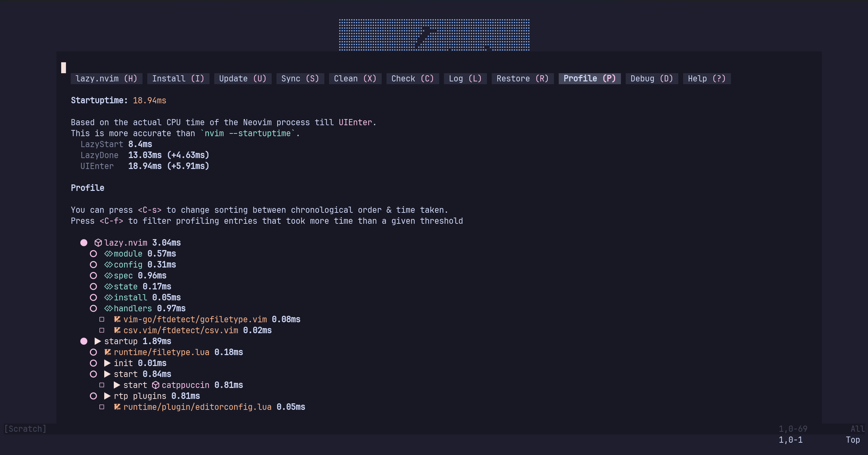Expand the init 0.01ms triangle
Viewport: 868px width, 455px height.
(107, 363)
